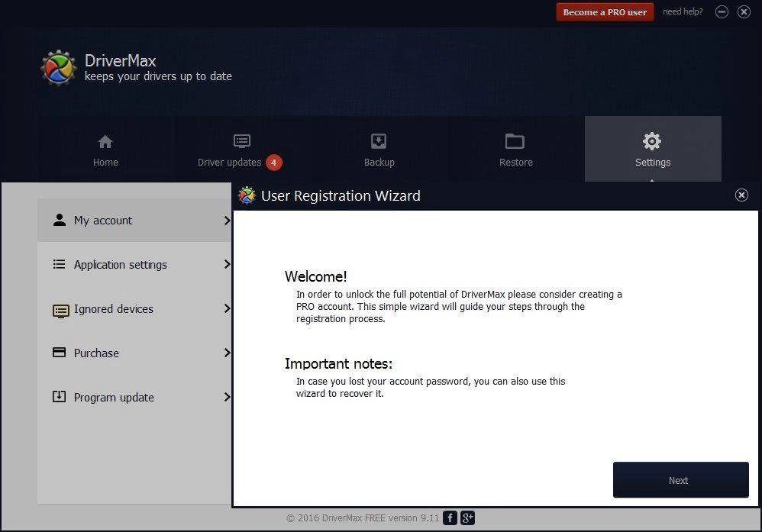The image size is (762, 532).
Task: Click the User Registration Wizard title
Action: 341,196
